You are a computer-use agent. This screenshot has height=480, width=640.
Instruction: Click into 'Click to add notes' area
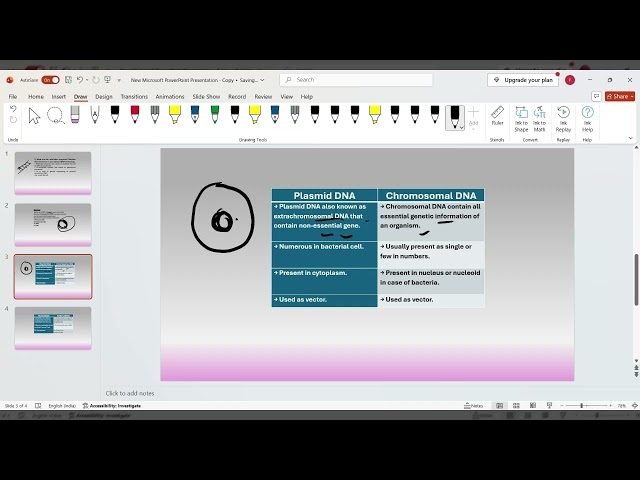click(130, 393)
